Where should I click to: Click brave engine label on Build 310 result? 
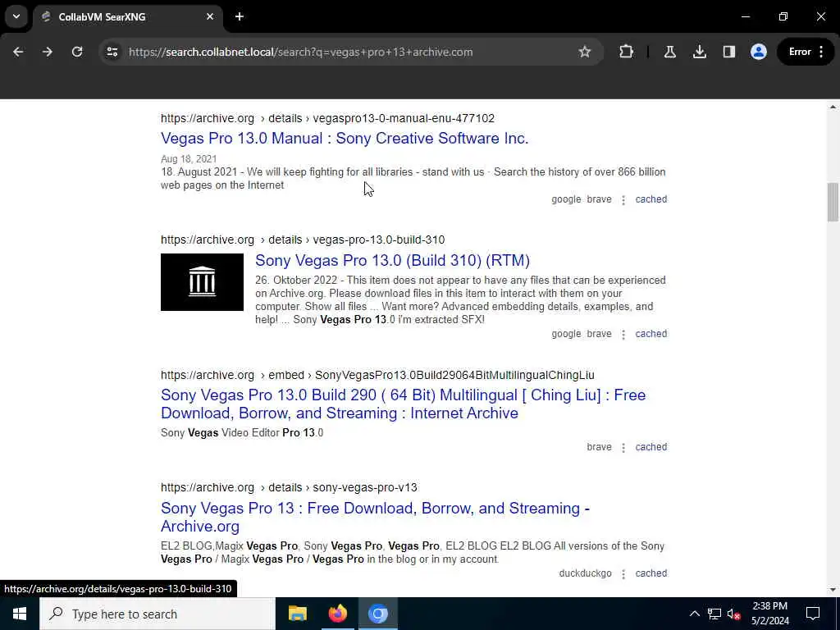click(599, 334)
